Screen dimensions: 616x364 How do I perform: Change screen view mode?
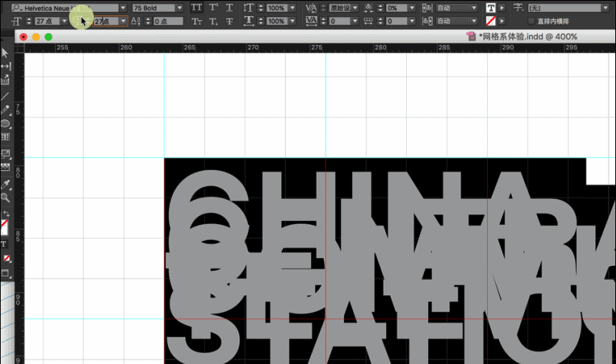point(5,273)
